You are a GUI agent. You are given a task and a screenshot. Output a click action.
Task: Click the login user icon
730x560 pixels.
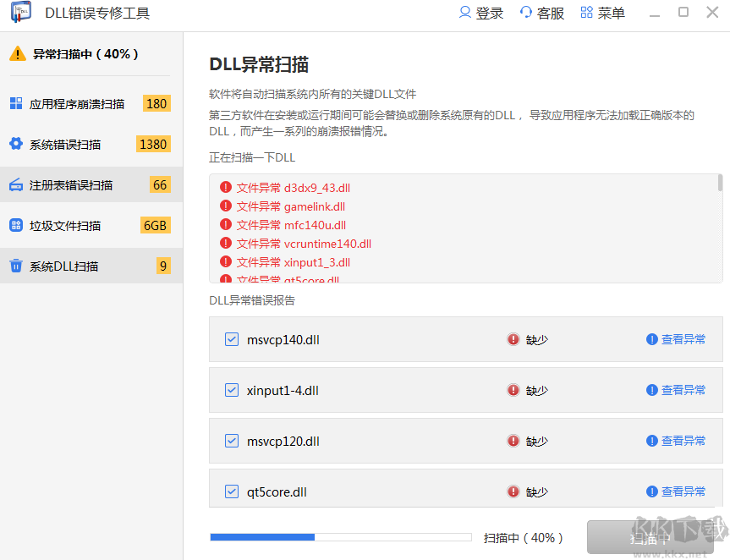464,12
